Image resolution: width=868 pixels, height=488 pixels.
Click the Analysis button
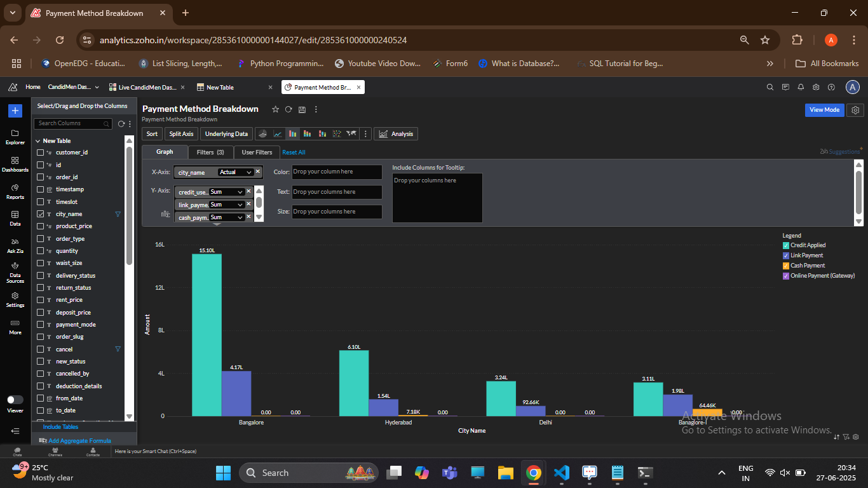pos(396,133)
